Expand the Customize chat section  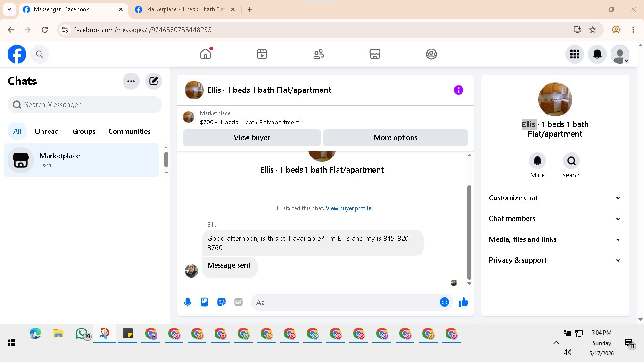pyautogui.click(x=555, y=198)
